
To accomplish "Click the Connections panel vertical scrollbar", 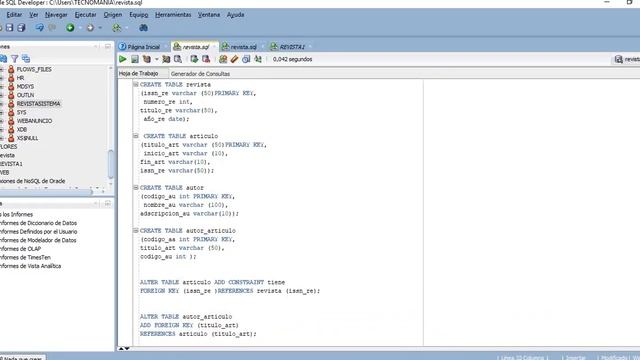I will [111, 163].
